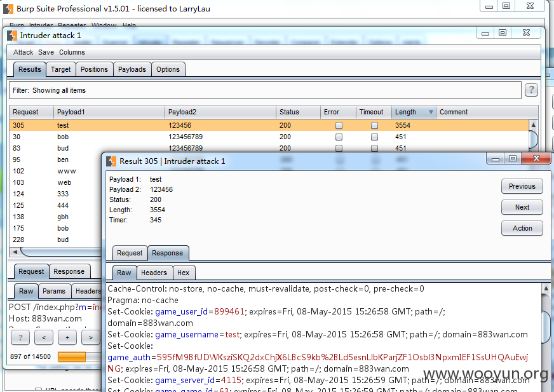Switch to the Positions tab
This screenshot has width=554, height=392.
[94, 69]
